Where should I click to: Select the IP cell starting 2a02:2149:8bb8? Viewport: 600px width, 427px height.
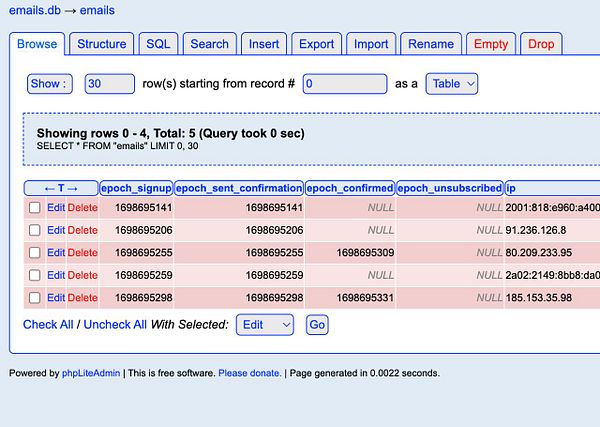553,275
